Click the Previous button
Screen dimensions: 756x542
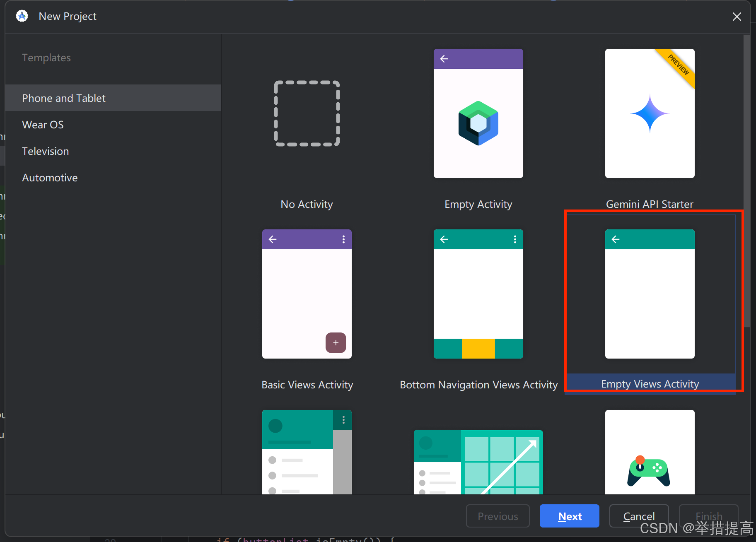pyautogui.click(x=498, y=516)
